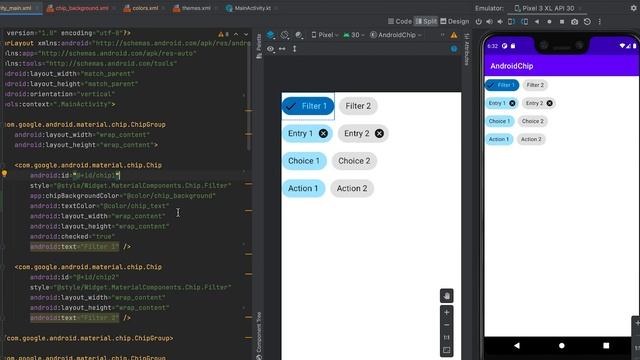The width and height of the screenshot is (640, 360).
Task: Zoom out on design preview
Action: [x=447, y=325]
